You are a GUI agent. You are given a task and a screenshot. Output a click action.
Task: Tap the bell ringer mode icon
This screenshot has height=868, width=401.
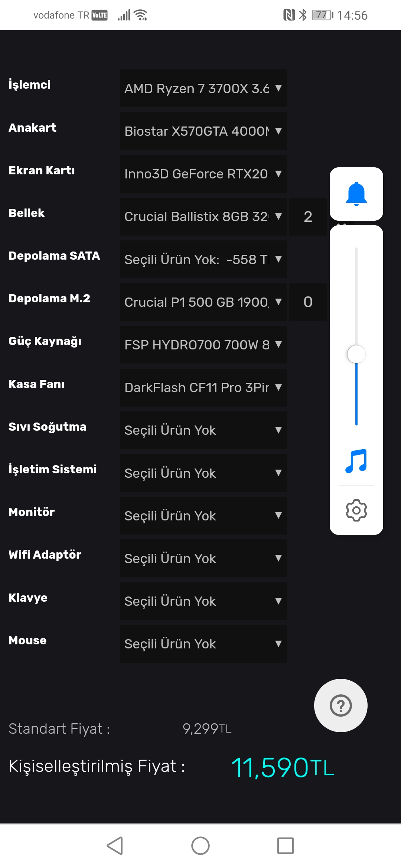click(x=356, y=194)
